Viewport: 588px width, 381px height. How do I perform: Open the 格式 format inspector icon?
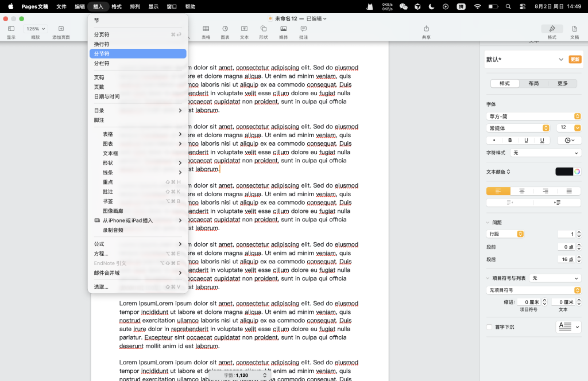552,29
